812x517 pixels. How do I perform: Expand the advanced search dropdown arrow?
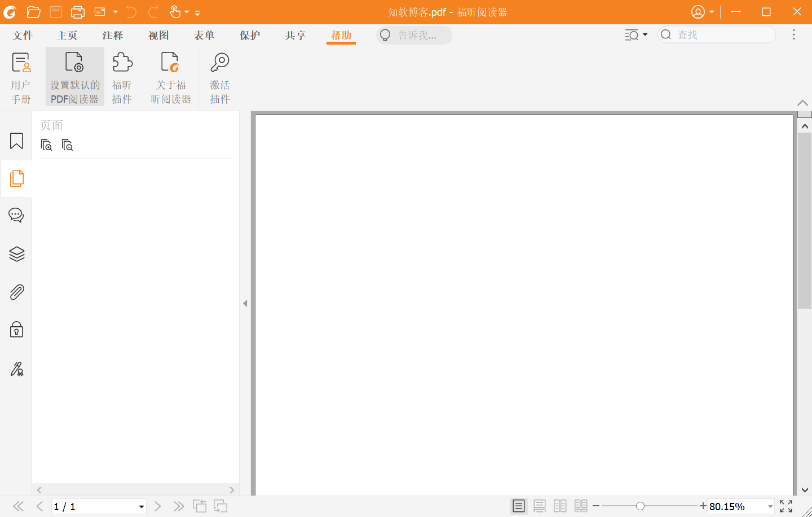click(645, 34)
